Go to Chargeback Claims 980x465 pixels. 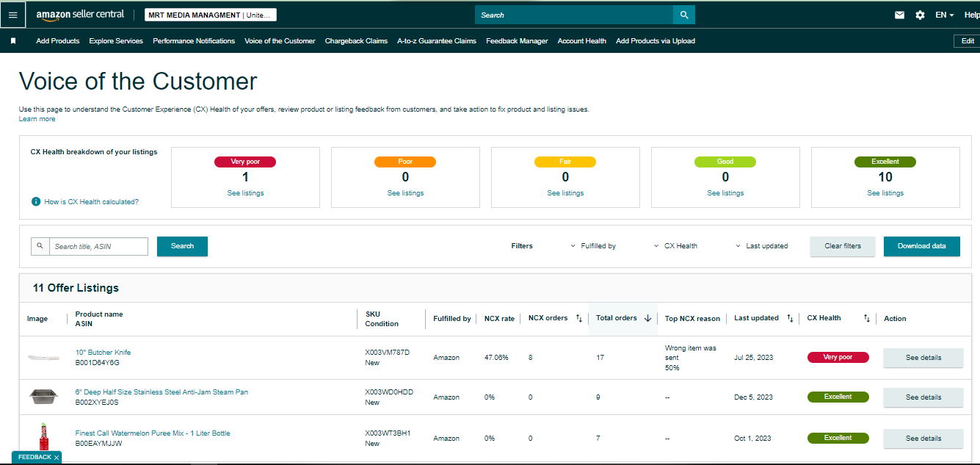pyautogui.click(x=356, y=41)
